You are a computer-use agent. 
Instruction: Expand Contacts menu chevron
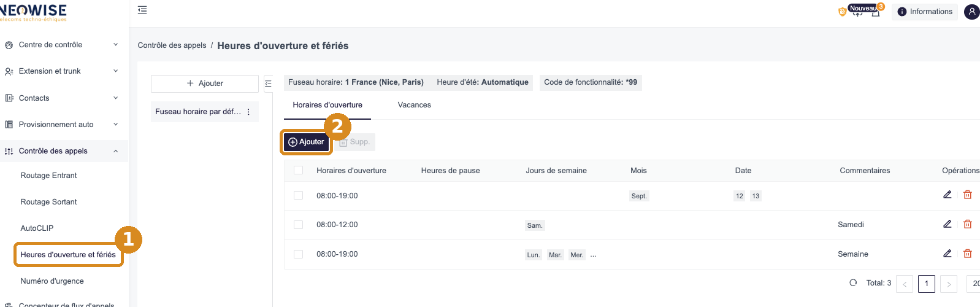tap(116, 98)
